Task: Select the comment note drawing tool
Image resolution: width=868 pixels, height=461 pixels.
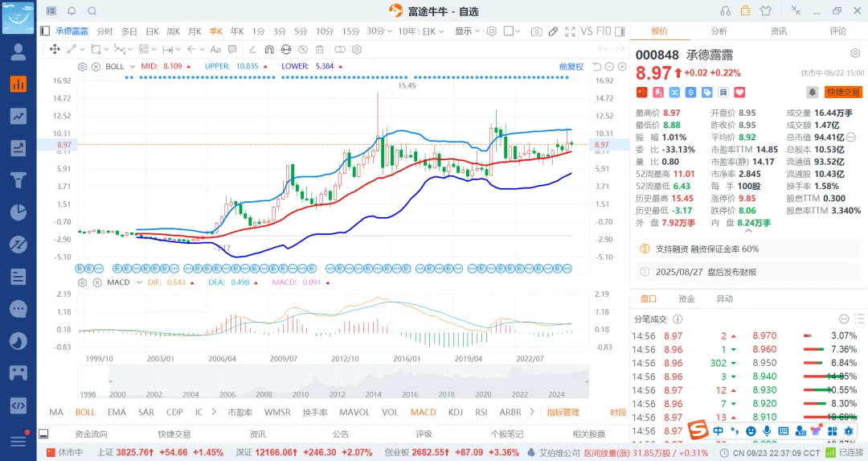Action: 232,49
